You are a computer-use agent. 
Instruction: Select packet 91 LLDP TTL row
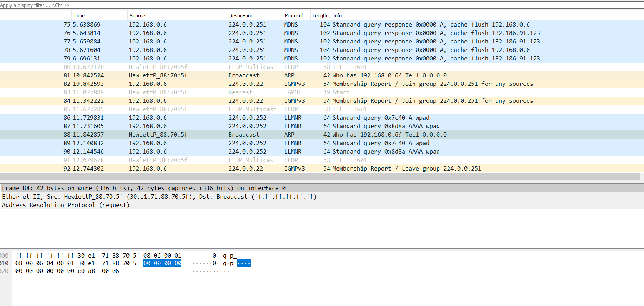[x=322, y=160]
